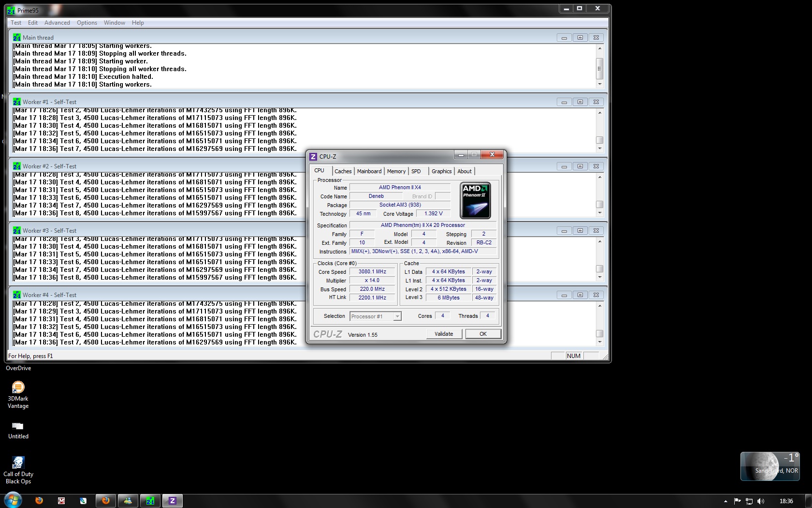812x508 pixels.
Task: Click the HT Link value 2200.1 MHz
Action: [372, 298]
